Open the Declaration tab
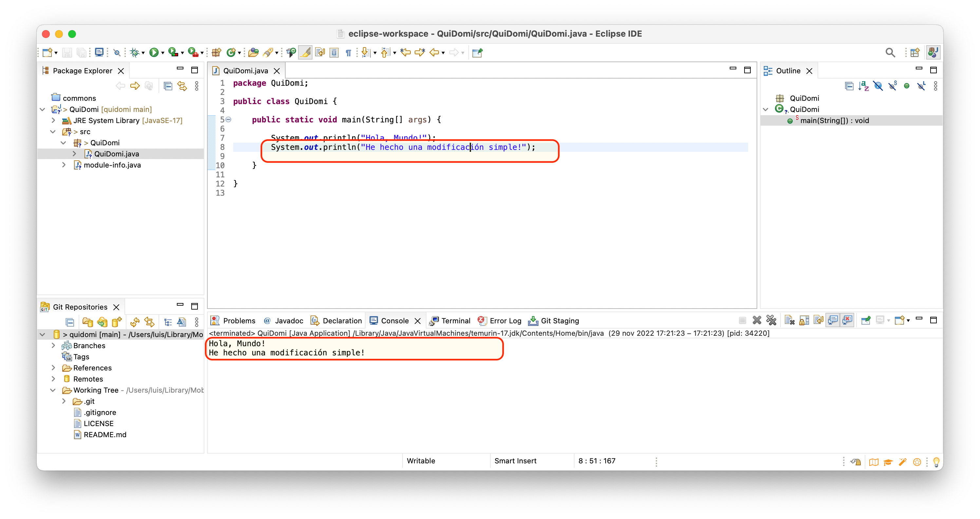Viewport: 980px width, 519px height. [336, 320]
